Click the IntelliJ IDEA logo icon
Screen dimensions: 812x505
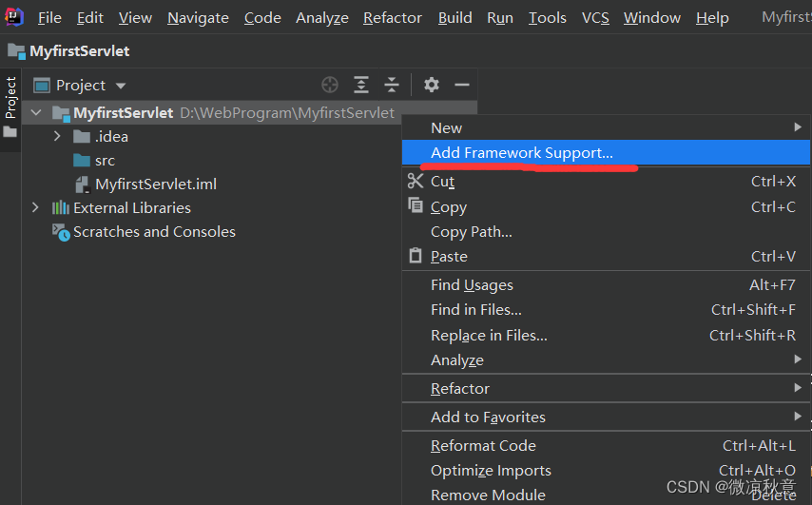point(14,17)
